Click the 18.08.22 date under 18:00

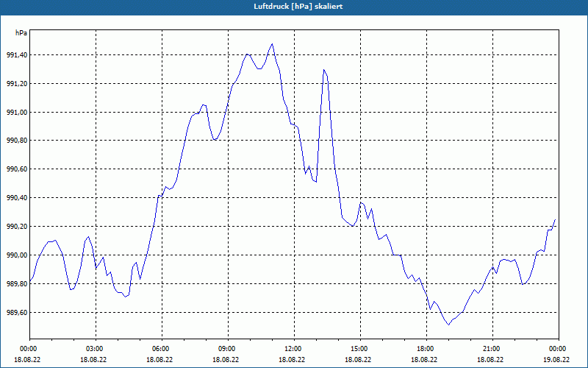424,359
